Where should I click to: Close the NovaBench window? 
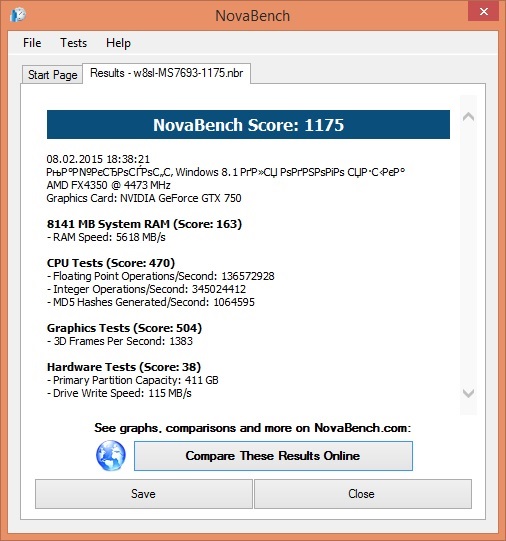(x=483, y=11)
